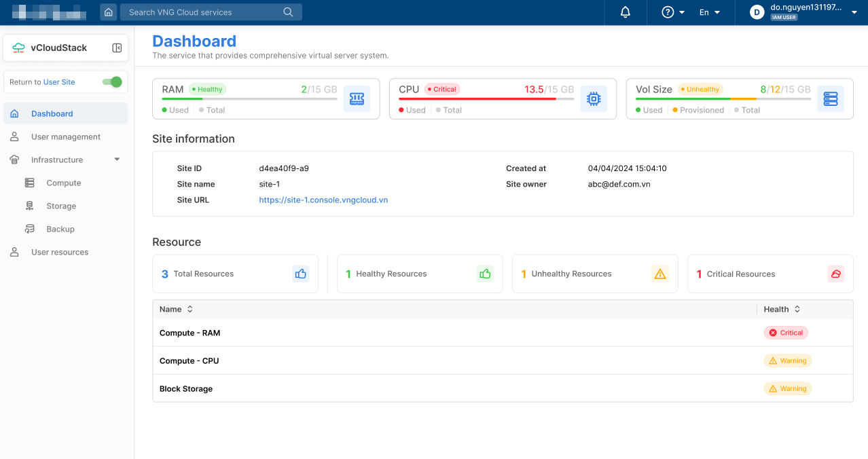The width and height of the screenshot is (868, 459).
Task: Click the CPU usage progress bar
Action: 486,99
